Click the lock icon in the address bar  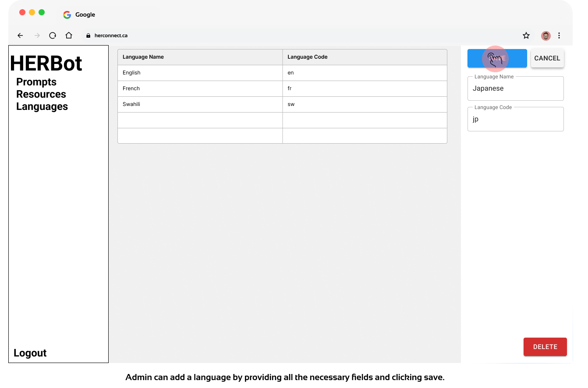[88, 36]
